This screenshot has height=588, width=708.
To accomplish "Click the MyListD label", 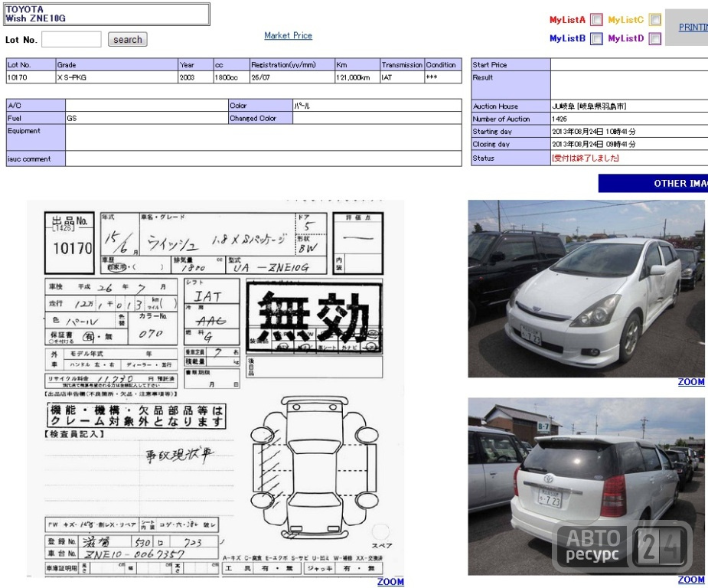I will 626,38.
